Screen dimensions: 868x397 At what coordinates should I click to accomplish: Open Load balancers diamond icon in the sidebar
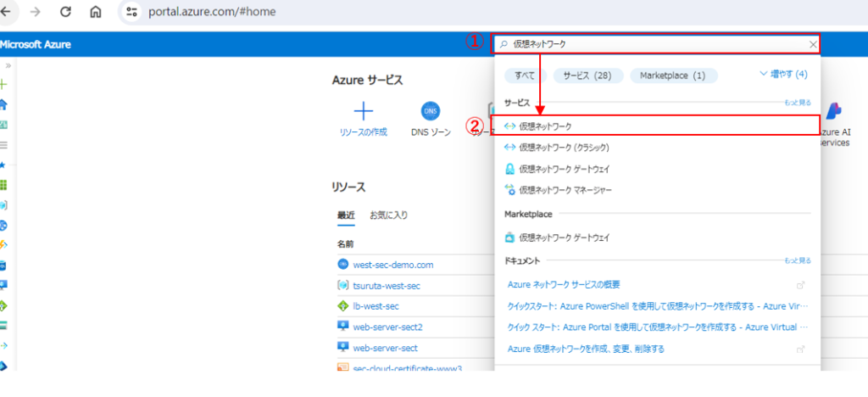(3, 305)
